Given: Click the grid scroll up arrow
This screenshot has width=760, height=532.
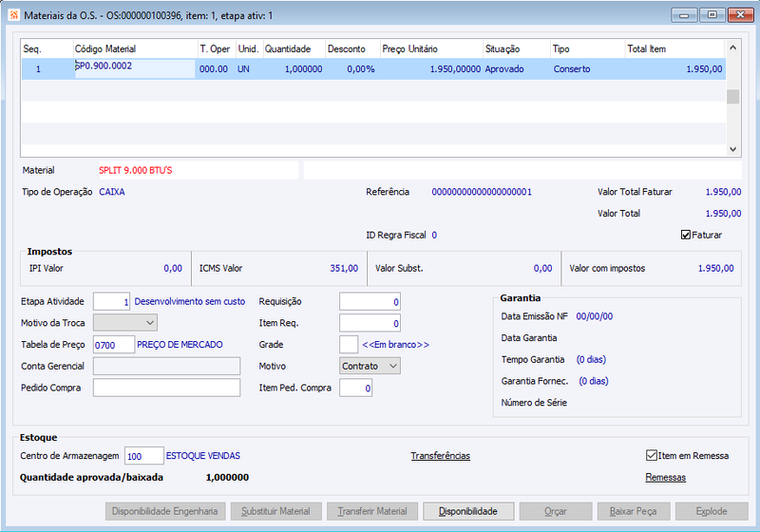Looking at the screenshot, I should coord(732,47).
